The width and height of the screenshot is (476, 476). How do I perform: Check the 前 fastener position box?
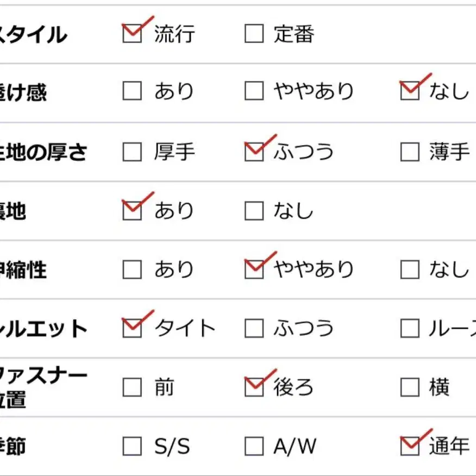[132, 387]
